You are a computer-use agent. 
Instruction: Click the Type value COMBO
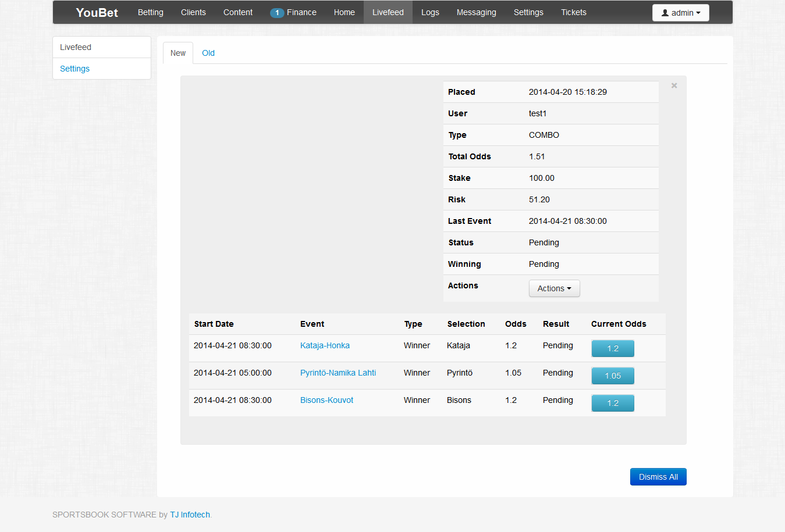click(x=544, y=135)
